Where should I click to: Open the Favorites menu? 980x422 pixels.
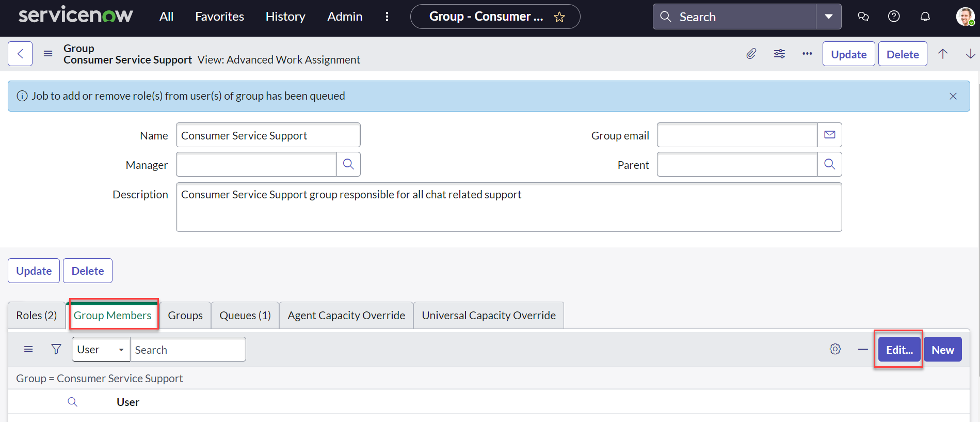[219, 17]
